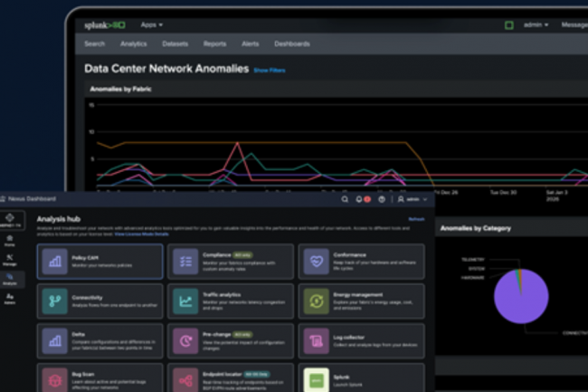588x392 pixels.
Task: Open the Pre-change tile icon
Action: [x=185, y=340]
